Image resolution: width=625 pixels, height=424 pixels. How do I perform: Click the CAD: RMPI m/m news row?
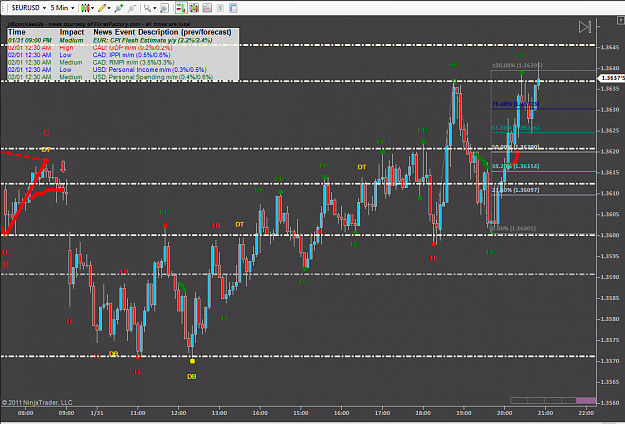[x=123, y=63]
